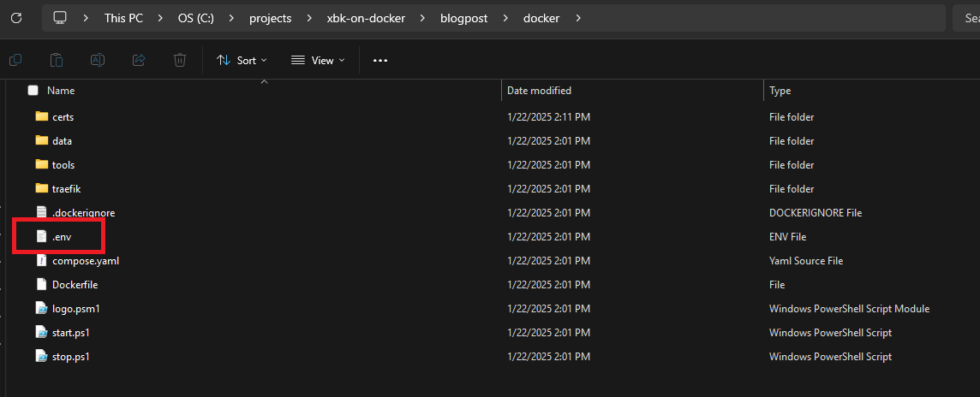Open the See more options menu

[x=380, y=60]
